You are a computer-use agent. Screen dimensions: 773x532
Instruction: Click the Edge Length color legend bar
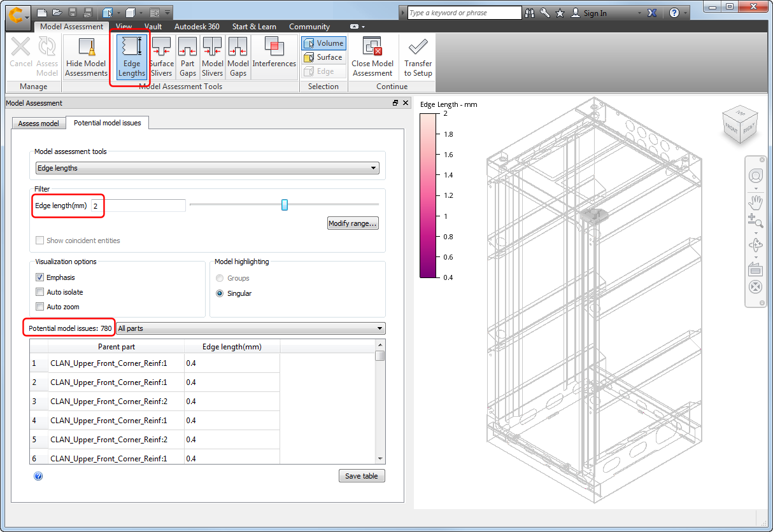(427, 195)
